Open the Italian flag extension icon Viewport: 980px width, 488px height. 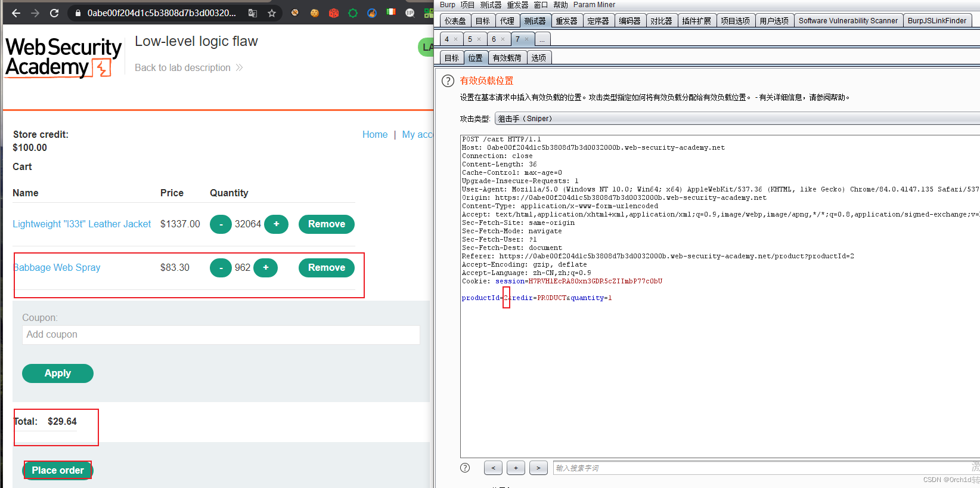click(x=391, y=12)
